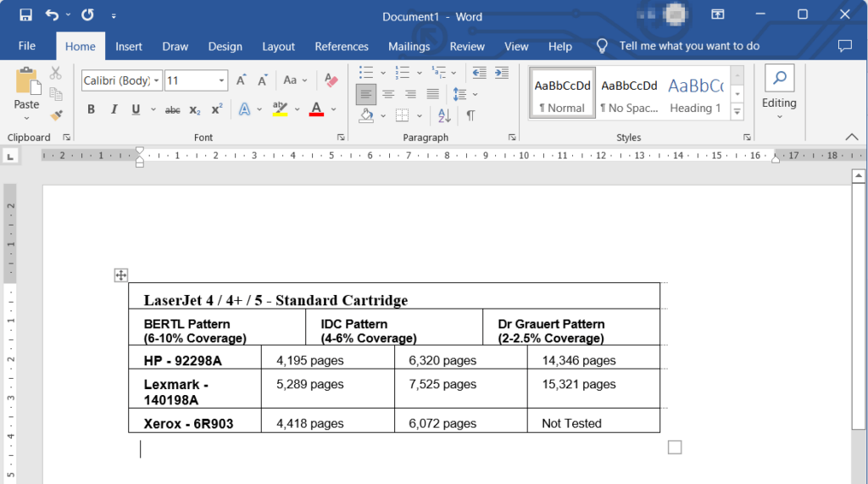This screenshot has height=484, width=868.
Task: Apply bullet list
Action: pyautogui.click(x=366, y=73)
